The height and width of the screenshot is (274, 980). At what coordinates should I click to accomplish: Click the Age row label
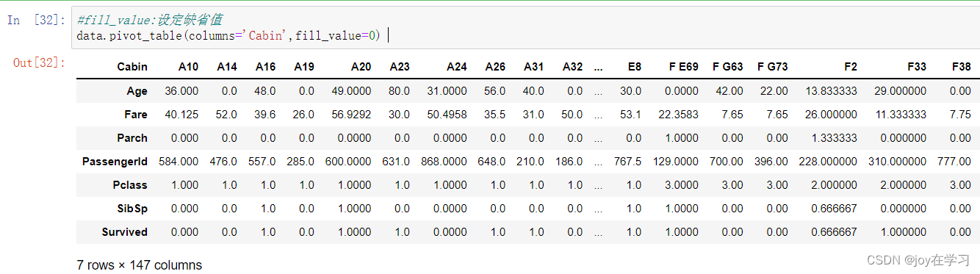tap(137, 91)
